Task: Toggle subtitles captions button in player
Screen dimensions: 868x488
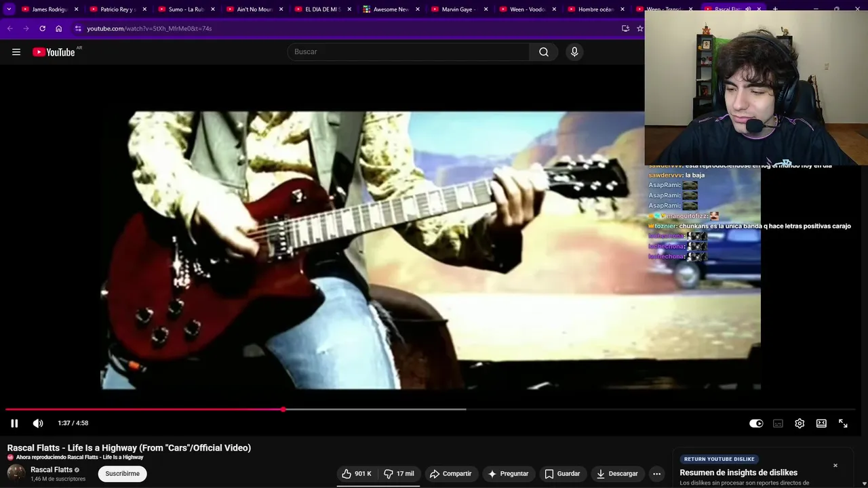Action: (x=778, y=424)
